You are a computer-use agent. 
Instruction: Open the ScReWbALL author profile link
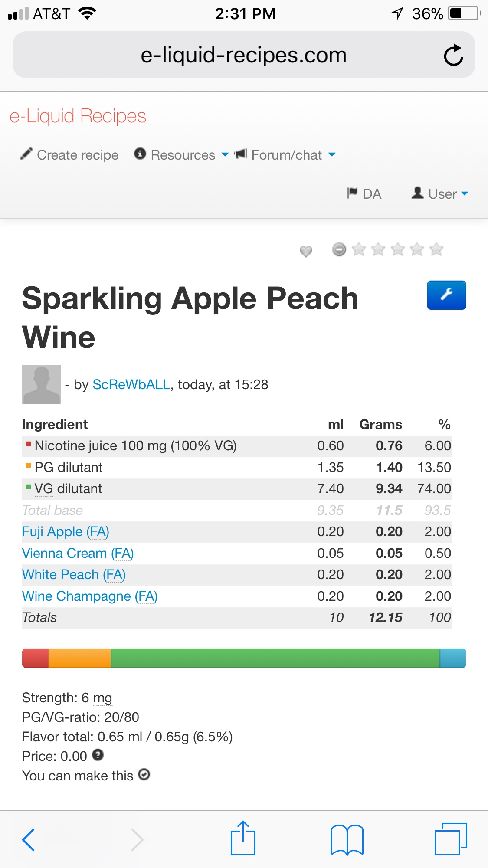tap(131, 384)
